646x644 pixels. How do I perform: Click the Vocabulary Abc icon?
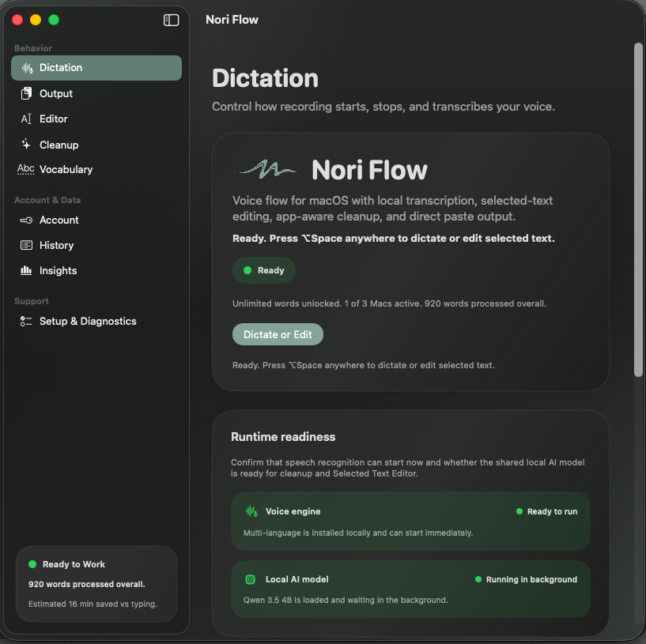[x=25, y=169]
